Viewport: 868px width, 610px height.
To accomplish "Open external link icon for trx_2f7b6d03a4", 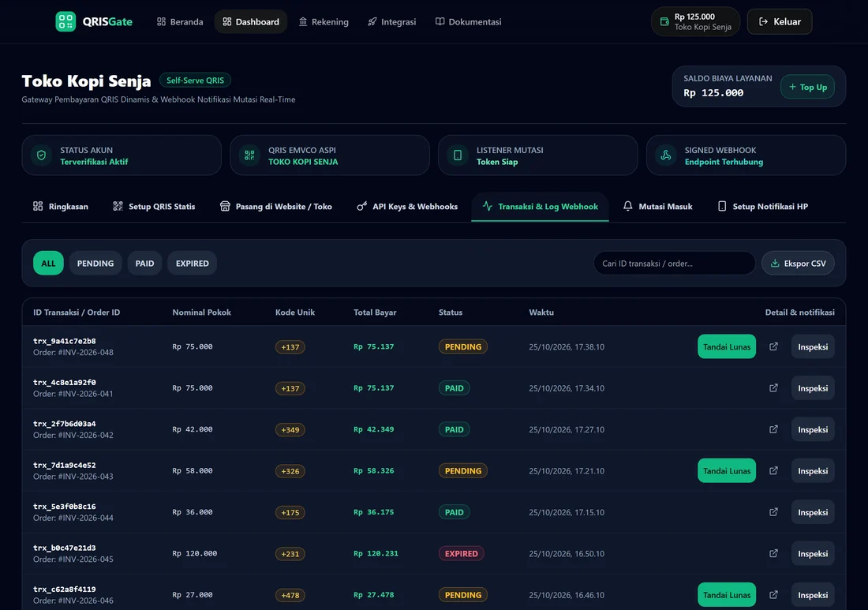I will coord(773,429).
